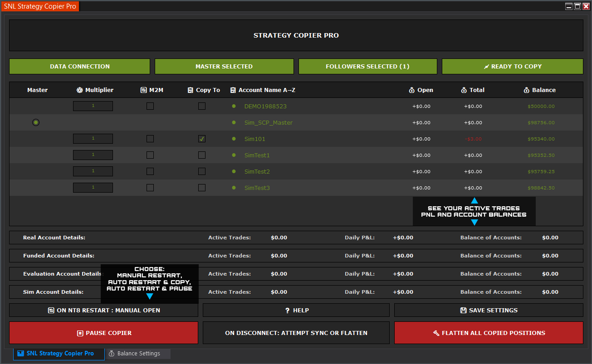
Task: Click the Total column money bag icon
Action: pos(464,90)
